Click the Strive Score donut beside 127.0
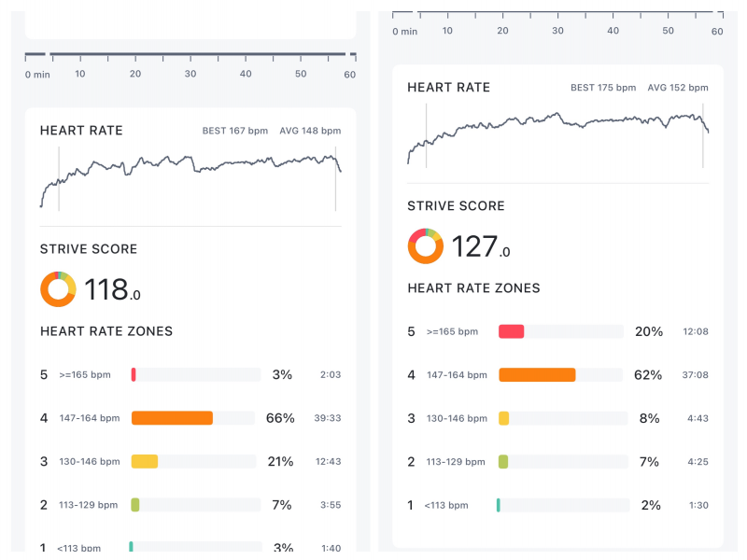Viewport: 747px width, 560px height. tap(426, 246)
